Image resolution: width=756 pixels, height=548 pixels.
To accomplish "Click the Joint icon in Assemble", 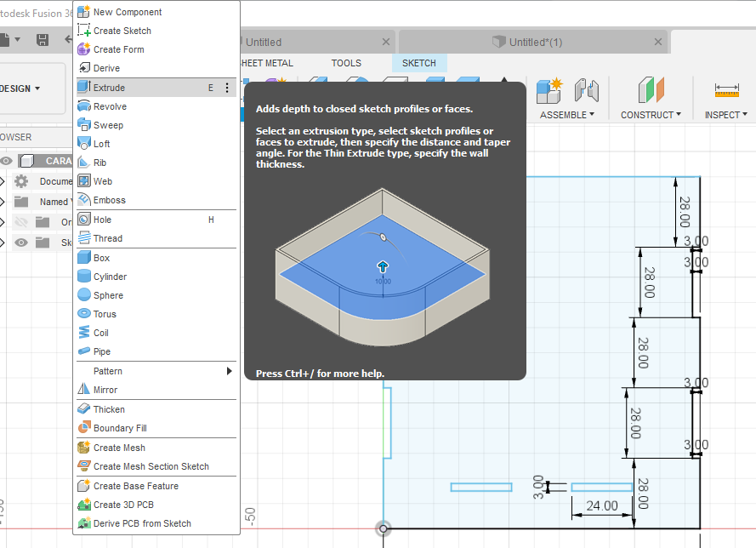I will coord(586,89).
